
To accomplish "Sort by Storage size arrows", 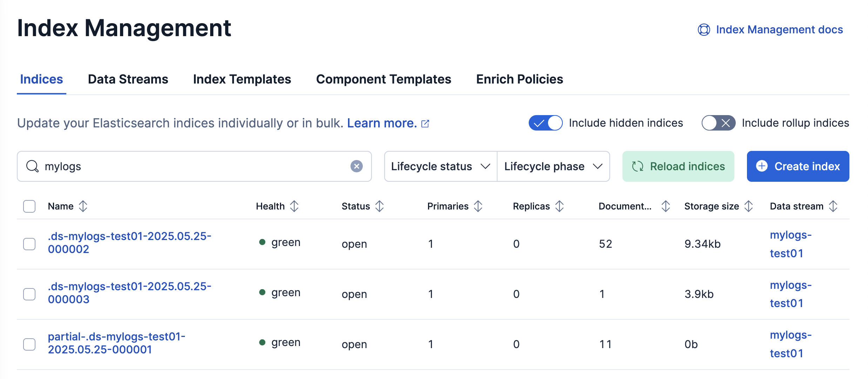I will (x=748, y=206).
